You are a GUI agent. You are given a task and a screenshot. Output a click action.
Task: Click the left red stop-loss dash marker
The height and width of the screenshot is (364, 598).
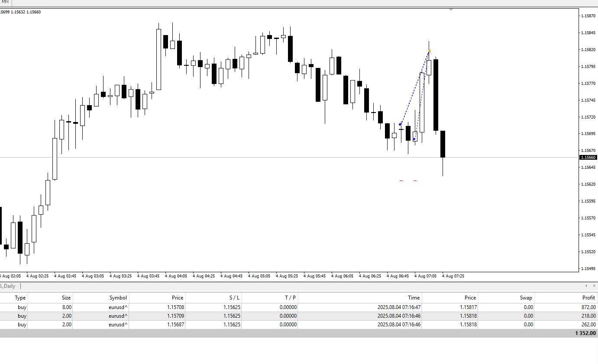(401, 180)
